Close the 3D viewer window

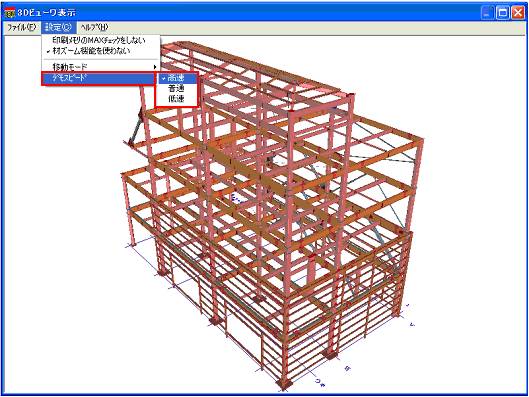[518, 13]
